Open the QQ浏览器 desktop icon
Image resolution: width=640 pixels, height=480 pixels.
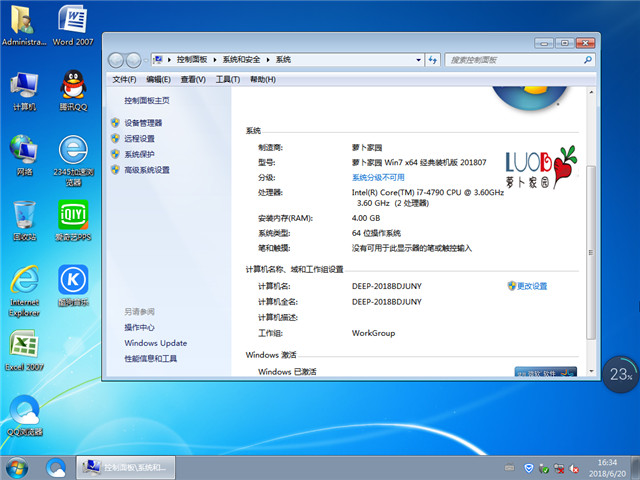pos(24,416)
